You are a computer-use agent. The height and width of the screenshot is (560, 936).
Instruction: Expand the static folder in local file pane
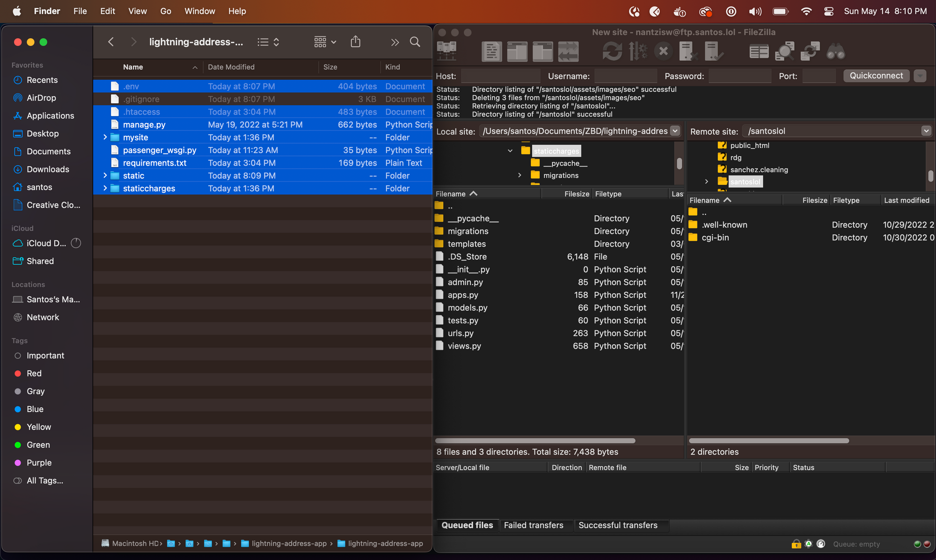pyautogui.click(x=105, y=175)
